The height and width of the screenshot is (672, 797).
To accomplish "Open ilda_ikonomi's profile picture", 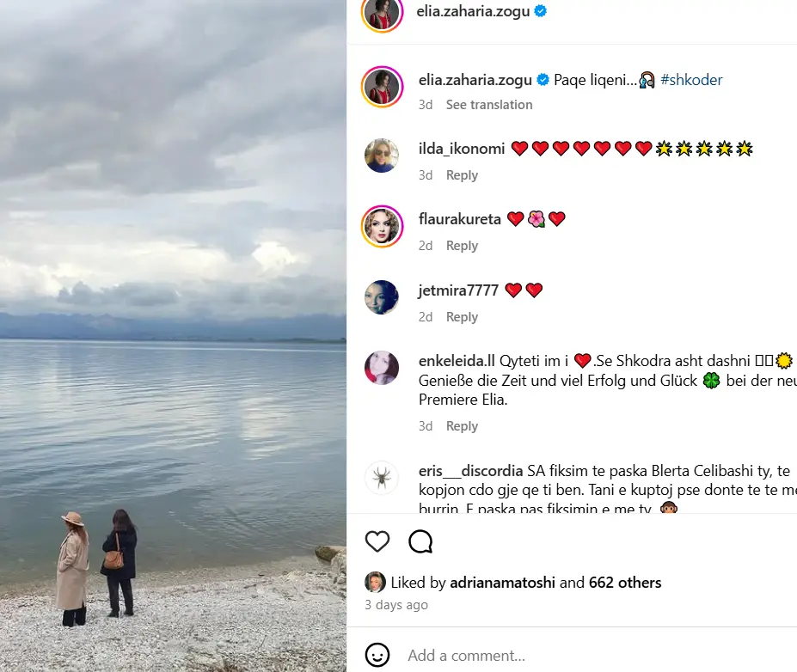I will [x=382, y=156].
